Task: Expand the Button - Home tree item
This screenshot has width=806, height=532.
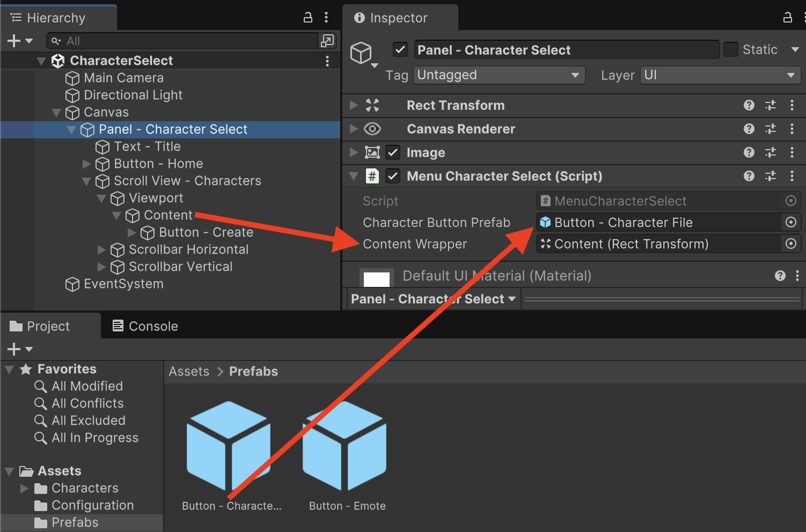Action: (86, 164)
